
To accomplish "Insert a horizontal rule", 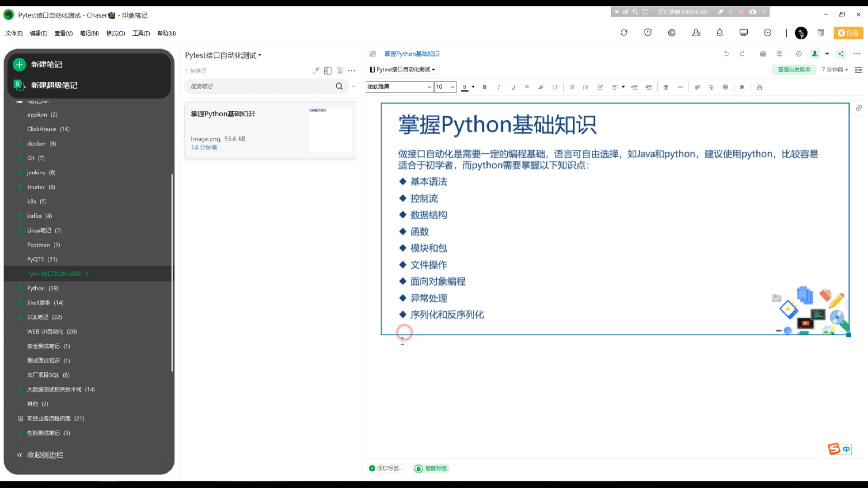I will click(x=680, y=87).
